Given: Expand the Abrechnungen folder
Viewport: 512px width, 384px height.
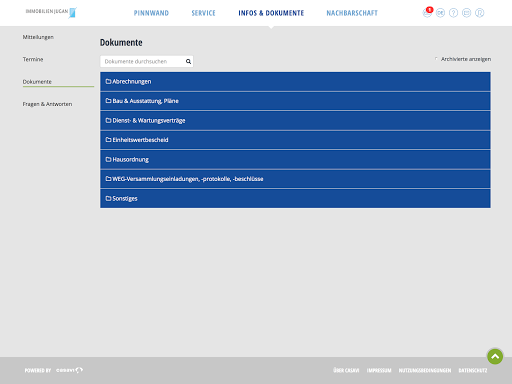Looking at the screenshot, I should (295, 81).
